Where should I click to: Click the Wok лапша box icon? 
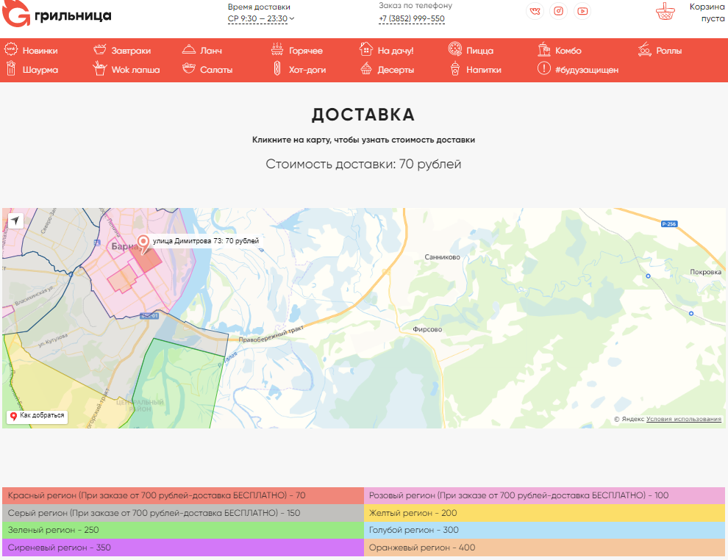[x=100, y=68]
